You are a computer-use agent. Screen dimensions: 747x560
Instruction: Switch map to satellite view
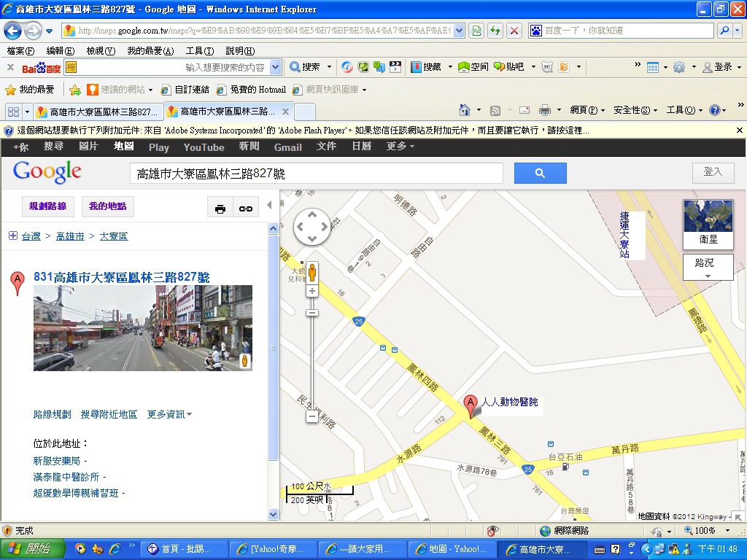pyautogui.click(x=708, y=222)
